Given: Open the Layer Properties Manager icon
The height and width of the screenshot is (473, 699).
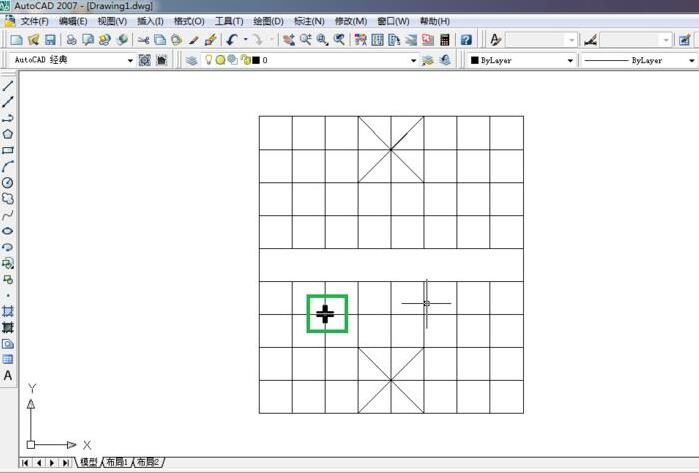Looking at the screenshot, I should click(x=191, y=61).
